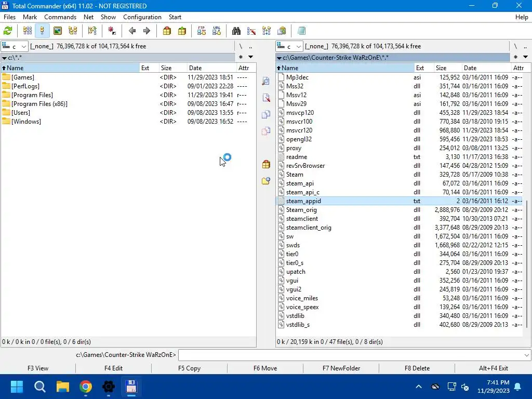The width and height of the screenshot is (532, 399).
Task: Click the Windows Start button
Action: click(17, 387)
